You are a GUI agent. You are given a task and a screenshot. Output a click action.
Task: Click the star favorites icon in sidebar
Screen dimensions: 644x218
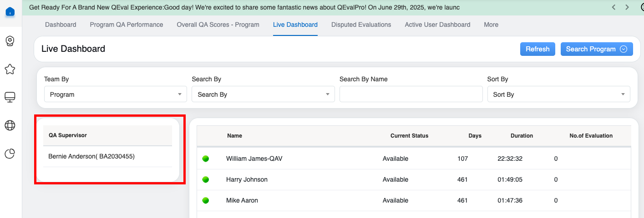click(x=10, y=69)
